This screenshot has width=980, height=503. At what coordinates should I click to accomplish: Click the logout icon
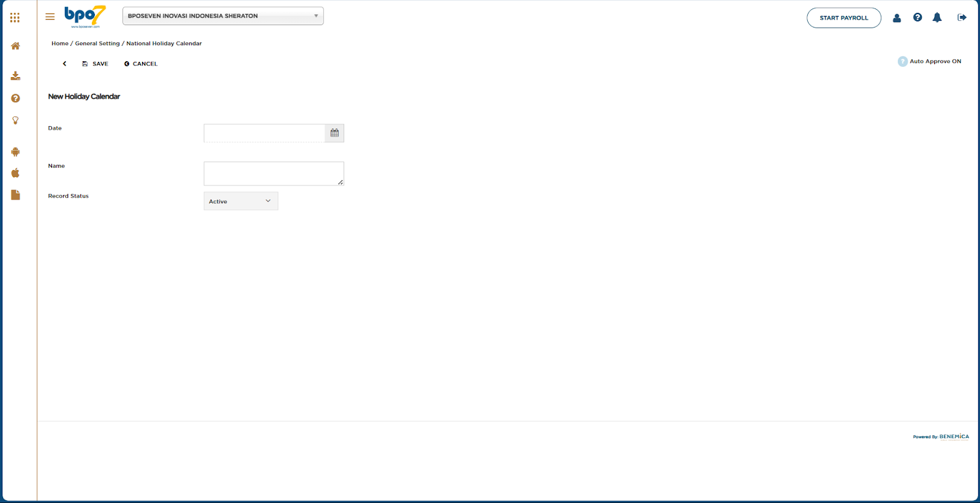962,17
